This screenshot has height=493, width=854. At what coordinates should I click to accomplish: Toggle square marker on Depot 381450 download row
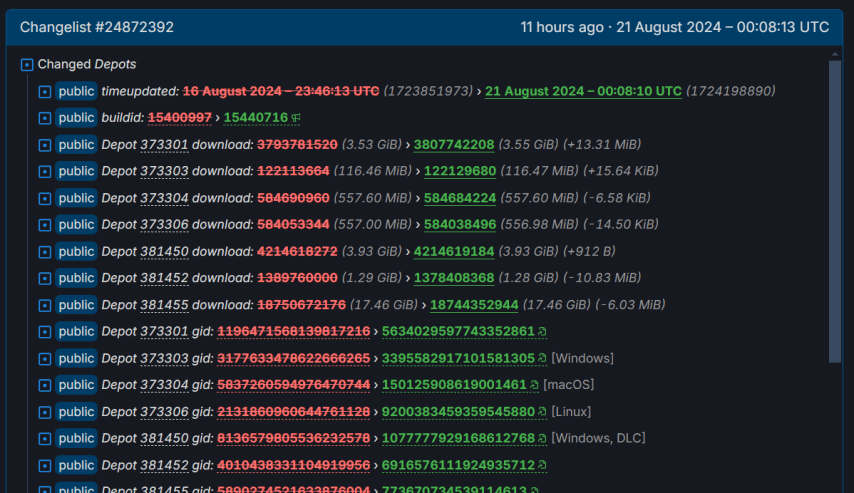[x=45, y=252]
